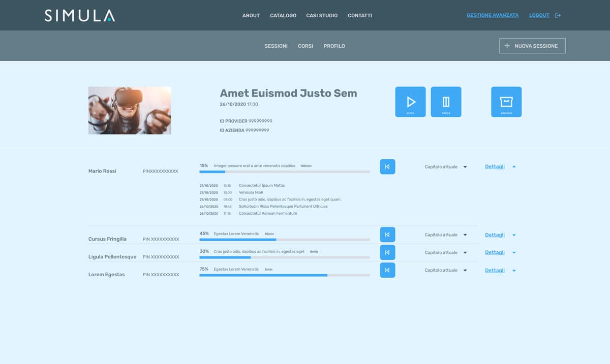Screen dimensions: 610x364
Task: Click the ID AZIENDA 999999999 text
Action: (x=245, y=130)
